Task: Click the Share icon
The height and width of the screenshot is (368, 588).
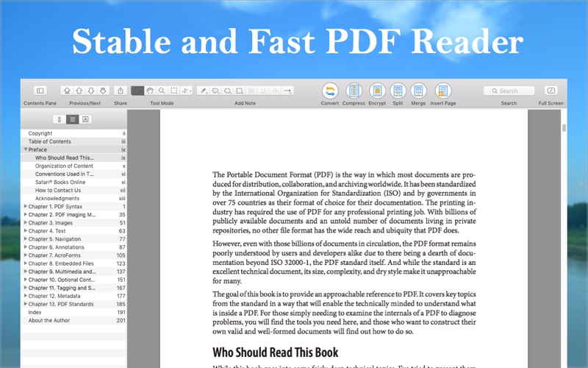Action: [121, 91]
